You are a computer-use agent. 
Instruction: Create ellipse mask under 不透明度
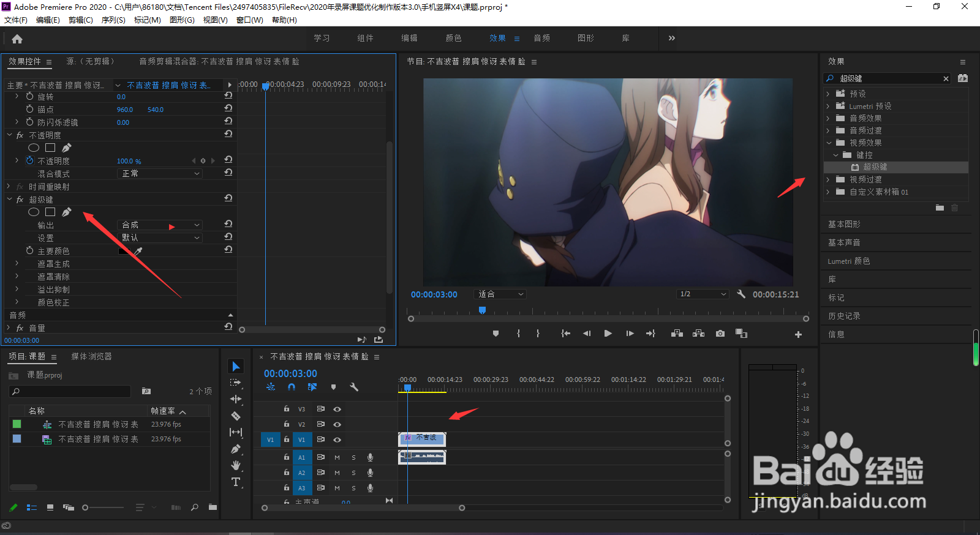click(x=34, y=148)
